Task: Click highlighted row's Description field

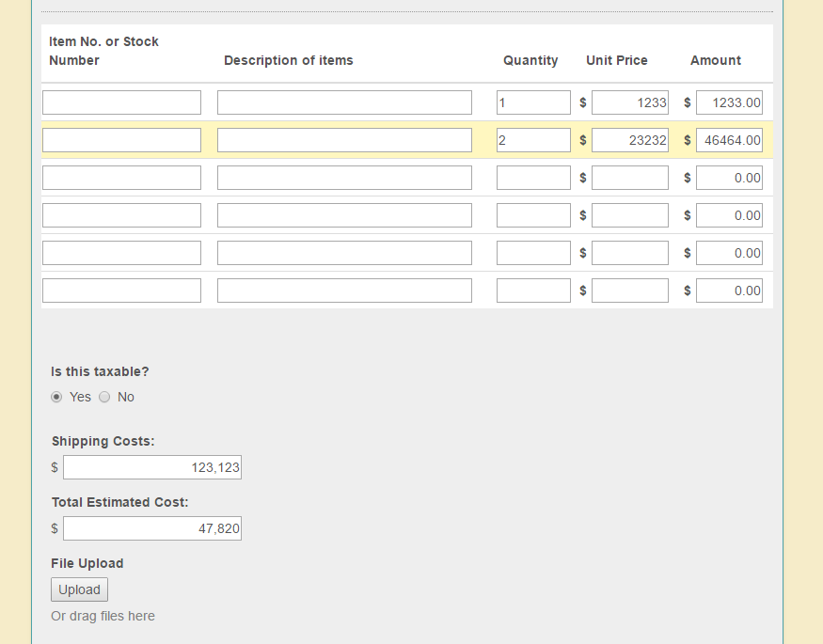Action: point(344,140)
